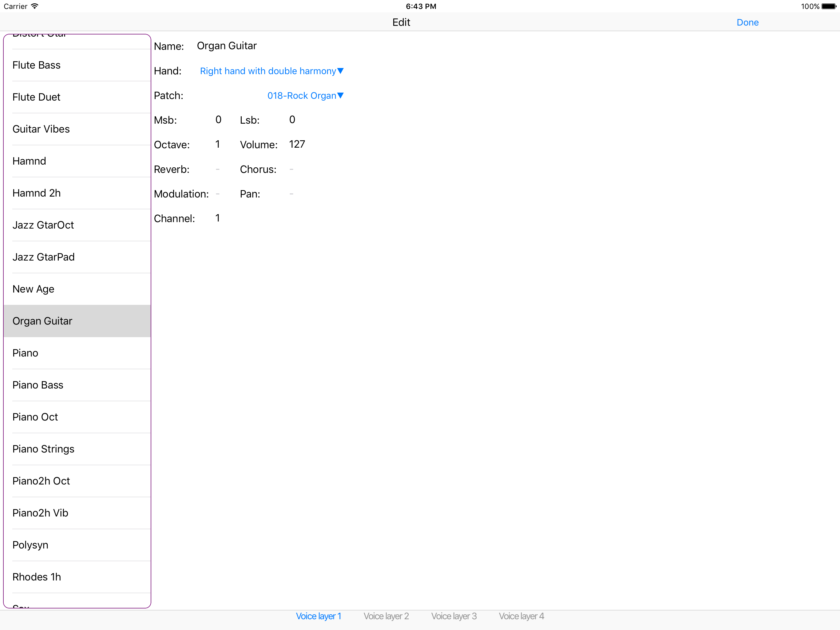Edit the Lsb value field

[x=292, y=120]
